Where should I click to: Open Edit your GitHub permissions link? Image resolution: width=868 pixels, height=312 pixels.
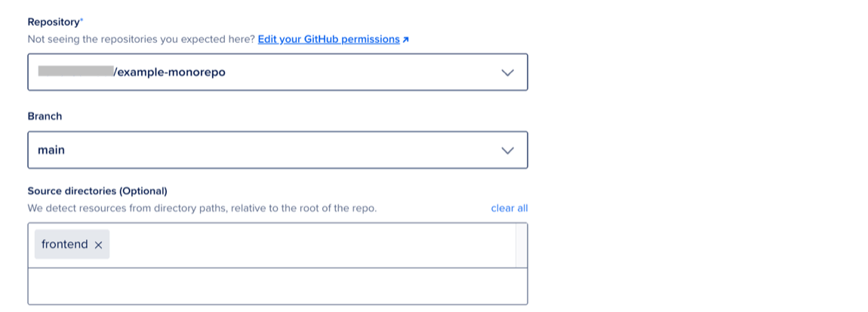(x=328, y=39)
